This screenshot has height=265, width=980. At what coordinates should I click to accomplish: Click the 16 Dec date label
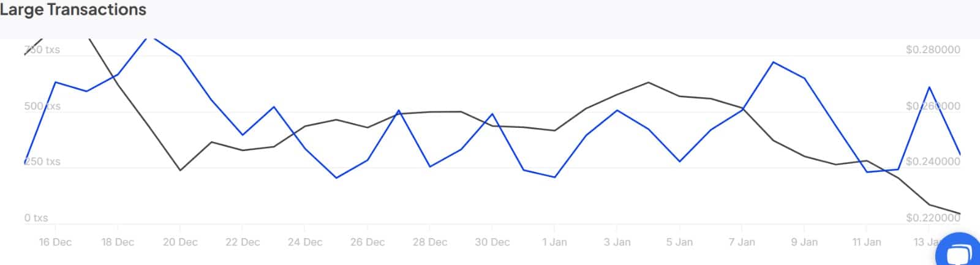pyautogui.click(x=55, y=242)
